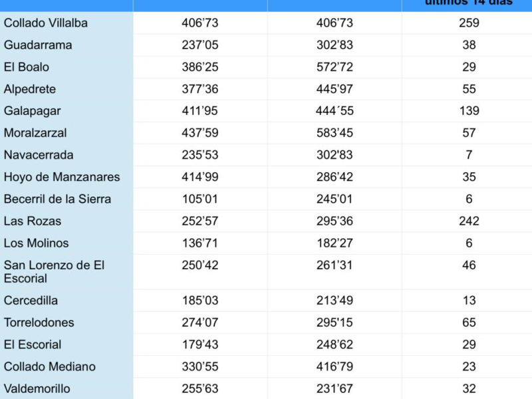Click the últimos 14 días column header
Viewport: 532px width, 399px height.
469,3
